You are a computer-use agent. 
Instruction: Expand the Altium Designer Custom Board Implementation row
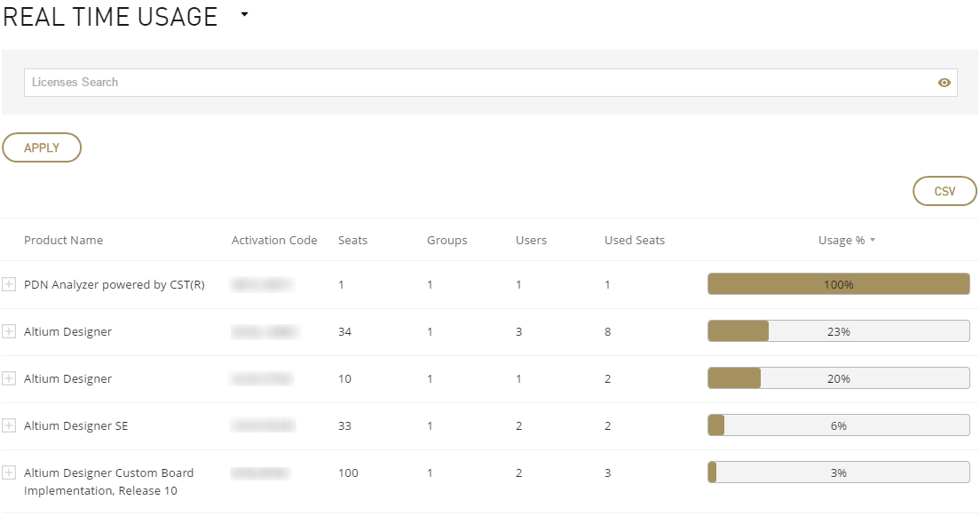9,472
